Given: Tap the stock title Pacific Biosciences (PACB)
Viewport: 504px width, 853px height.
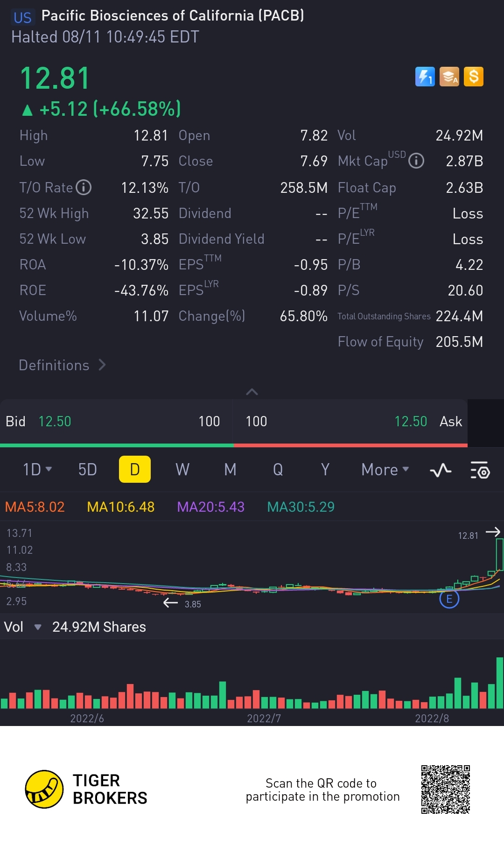Looking at the screenshot, I should click(x=173, y=16).
